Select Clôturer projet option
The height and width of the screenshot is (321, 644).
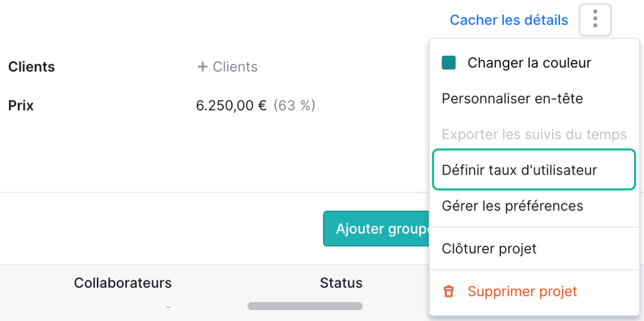[489, 248]
